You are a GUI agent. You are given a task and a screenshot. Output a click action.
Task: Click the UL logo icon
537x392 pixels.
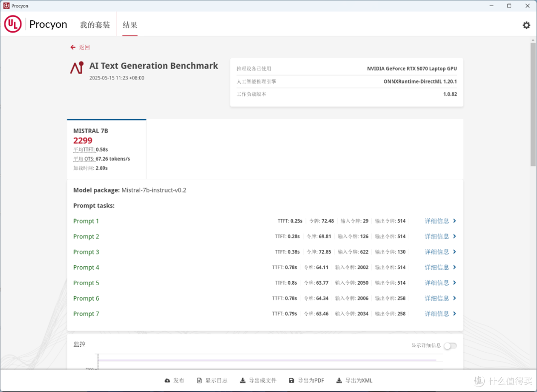coord(12,24)
